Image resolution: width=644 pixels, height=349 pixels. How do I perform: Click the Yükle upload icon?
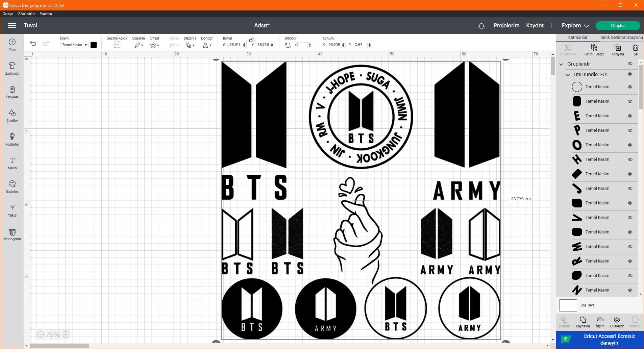coord(12,210)
